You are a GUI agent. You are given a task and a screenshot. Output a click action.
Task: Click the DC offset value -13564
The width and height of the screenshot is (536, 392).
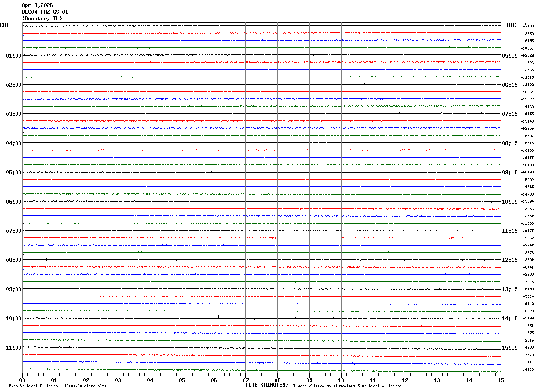(x=527, y=92)
